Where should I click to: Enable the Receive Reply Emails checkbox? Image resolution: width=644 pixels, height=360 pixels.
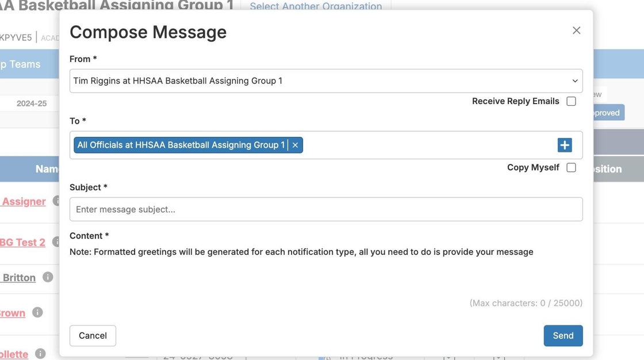(571, 101)
